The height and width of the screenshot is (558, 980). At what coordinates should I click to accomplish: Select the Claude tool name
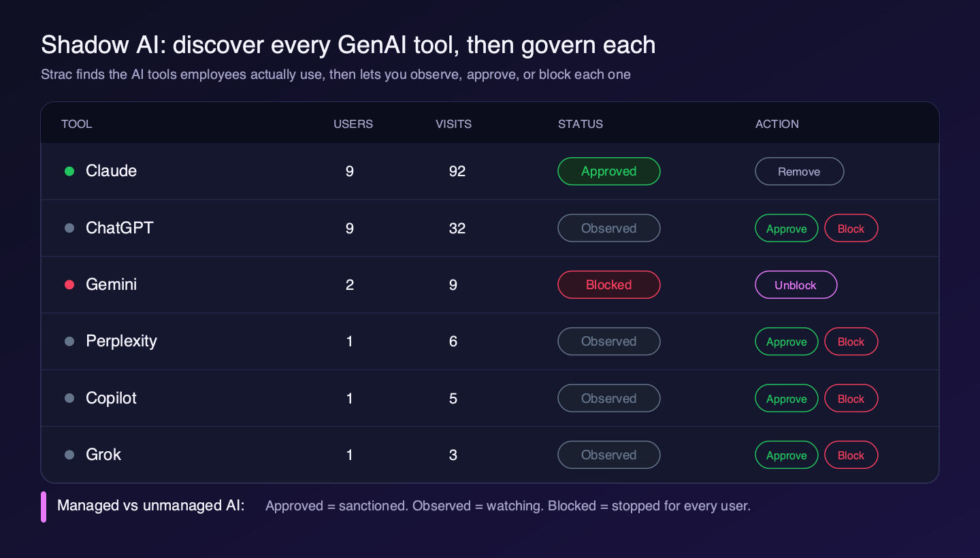(x=112, y=171)
